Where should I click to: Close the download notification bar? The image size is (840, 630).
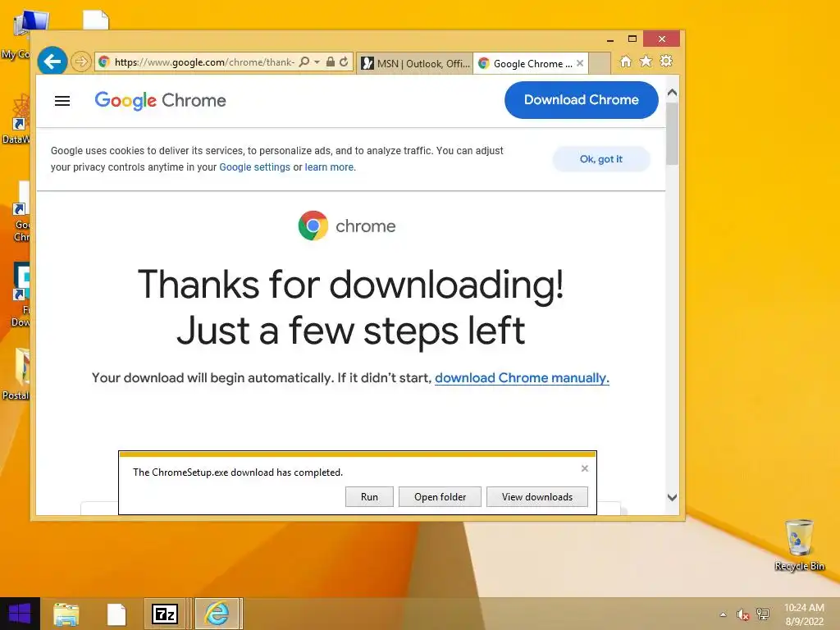point(584,468)
